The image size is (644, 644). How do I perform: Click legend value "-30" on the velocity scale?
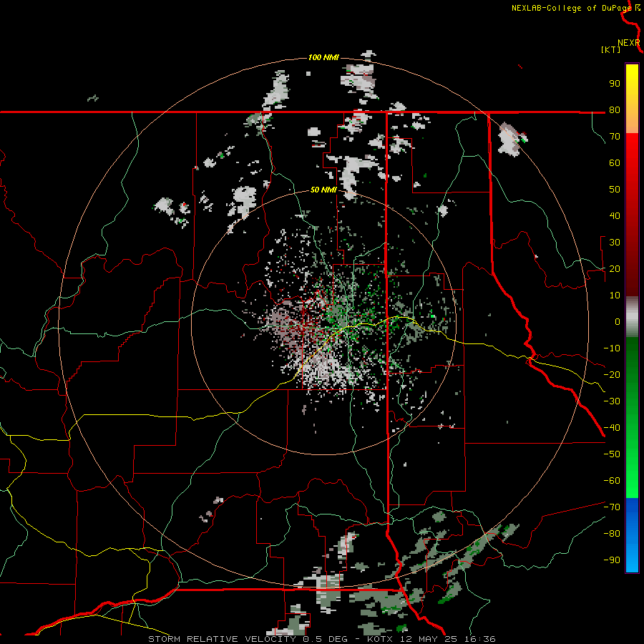(x=612, y=401)
